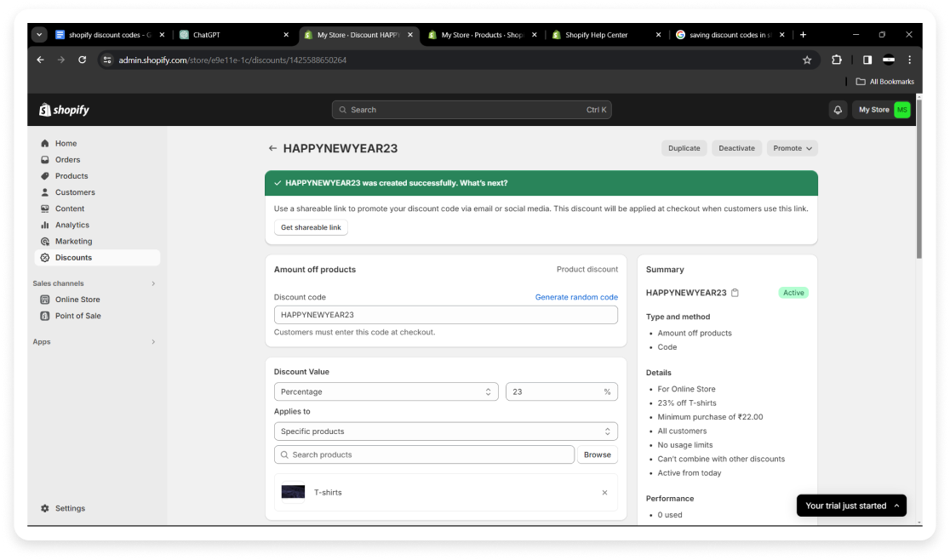This screenshot has height=560, width=950.
Task: Open Analytics in sidebar
Action: point(72,226)
